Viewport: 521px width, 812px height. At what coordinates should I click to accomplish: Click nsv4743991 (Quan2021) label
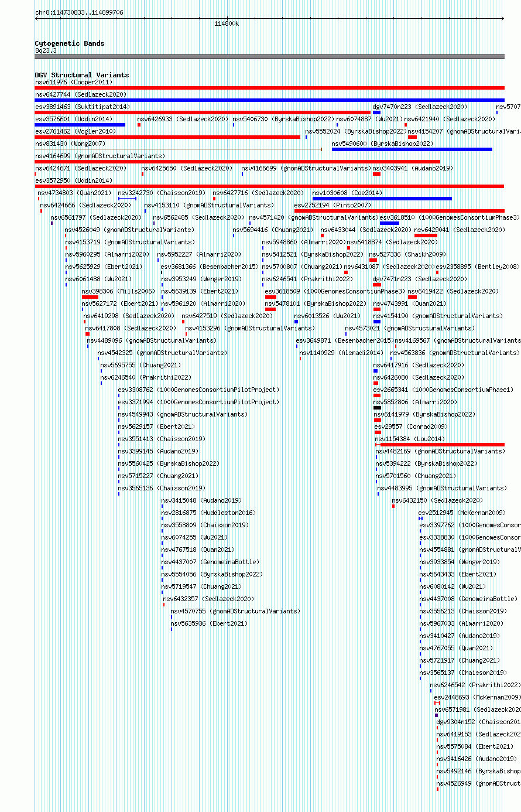click(410, 303)
